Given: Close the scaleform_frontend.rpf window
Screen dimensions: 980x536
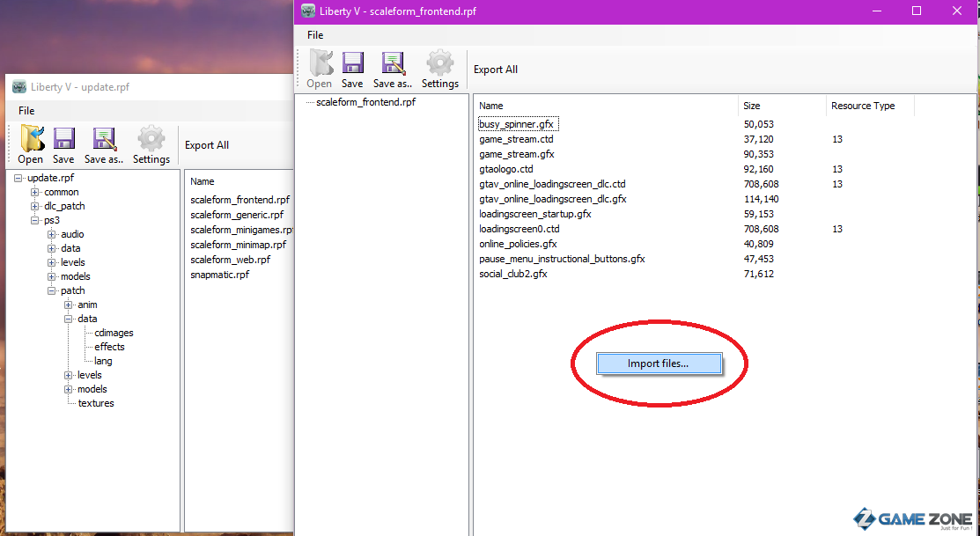Looking at the screenshot, I should [x=957, y=11].
